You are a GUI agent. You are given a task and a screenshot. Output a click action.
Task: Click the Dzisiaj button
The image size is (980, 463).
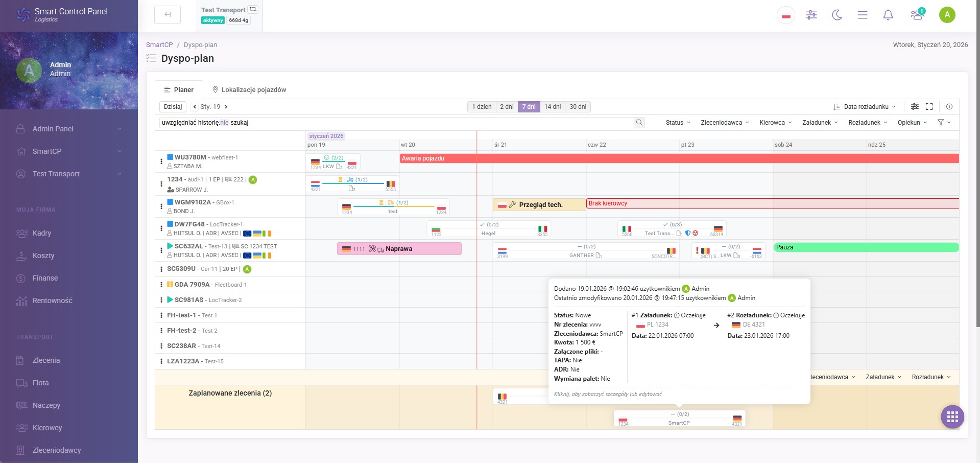[173, 107]
